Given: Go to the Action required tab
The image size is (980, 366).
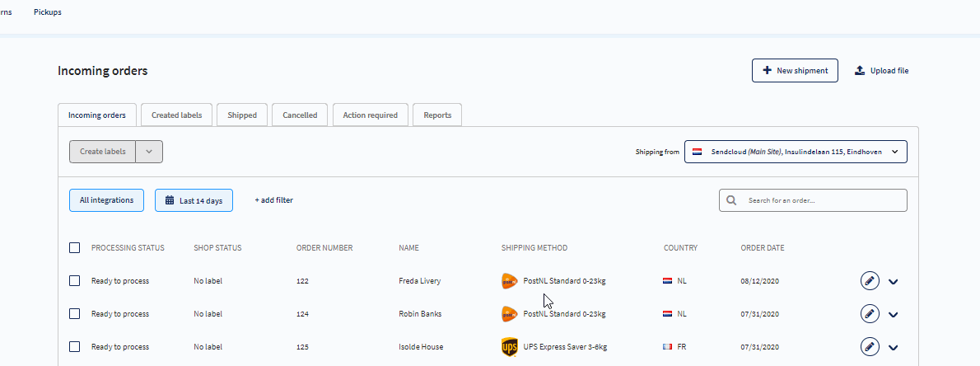Looking at the screenshot, I should point(370,115).
